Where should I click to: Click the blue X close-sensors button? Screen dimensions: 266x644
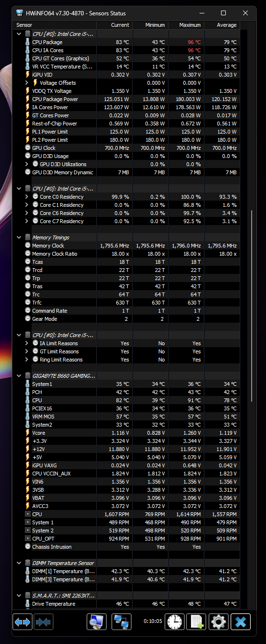coord(241,621)
